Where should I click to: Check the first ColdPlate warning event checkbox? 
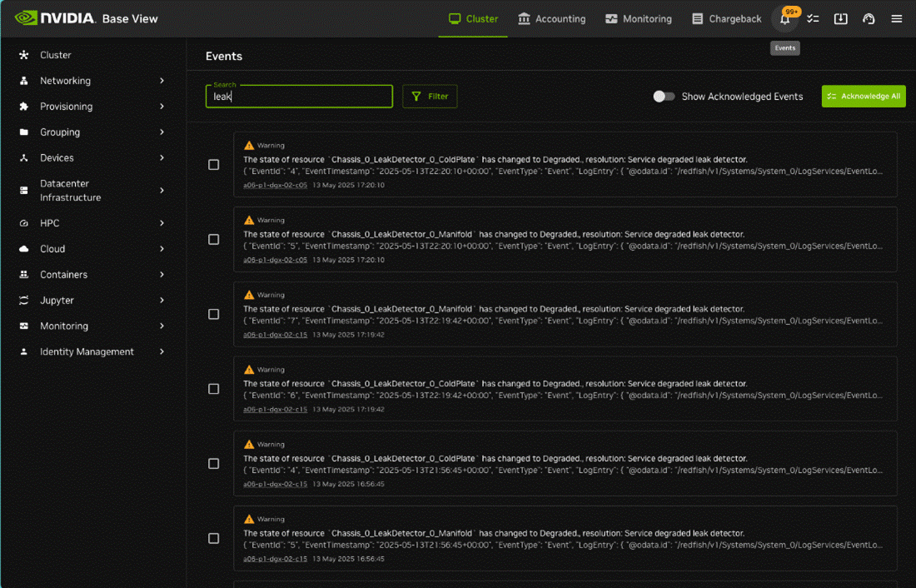(214, 165)
